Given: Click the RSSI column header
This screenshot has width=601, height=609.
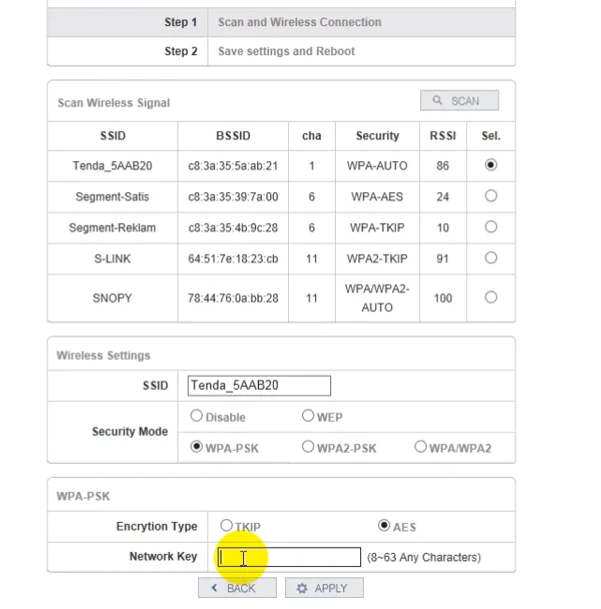Looking at the screenshot, I should click(443, 136).
